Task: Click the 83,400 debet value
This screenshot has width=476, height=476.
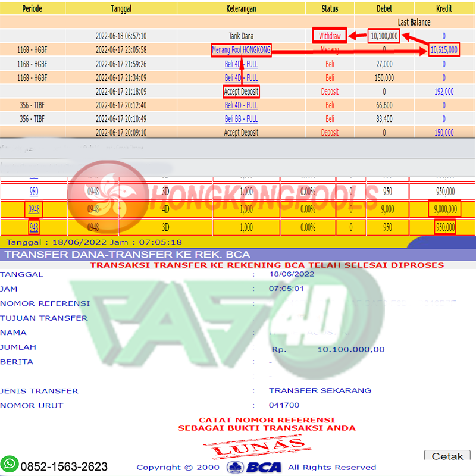Action: tap(384, 119)
